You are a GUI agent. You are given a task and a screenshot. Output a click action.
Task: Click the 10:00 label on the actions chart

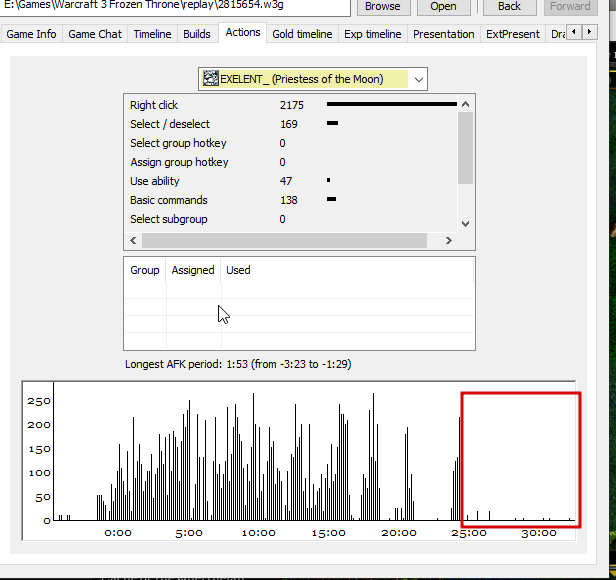(258, 533)
